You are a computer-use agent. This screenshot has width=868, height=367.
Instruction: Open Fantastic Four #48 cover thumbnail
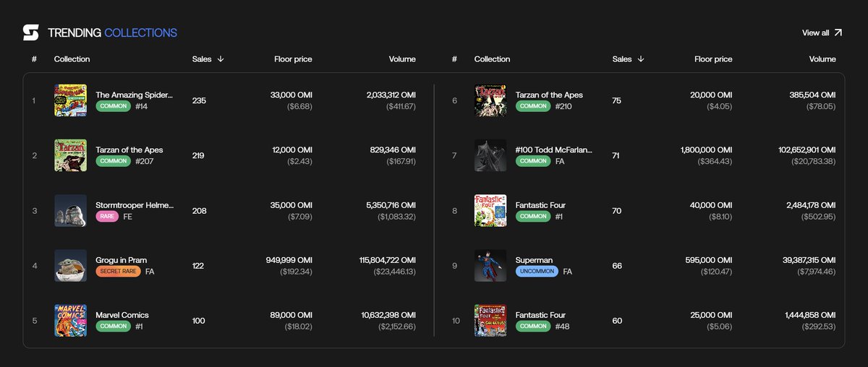pyautogui.click(x=490, y=320)
